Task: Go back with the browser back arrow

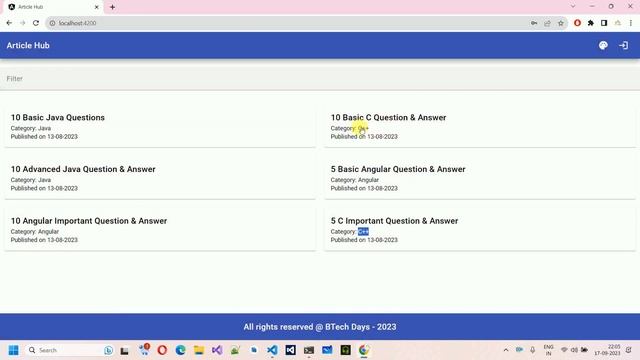Action: [9, 23]
